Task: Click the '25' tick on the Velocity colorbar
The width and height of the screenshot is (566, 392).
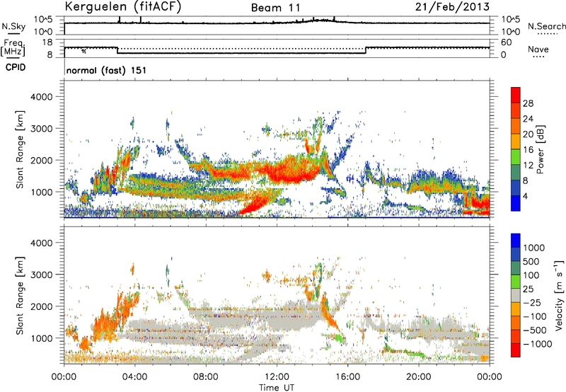Action: click(528, 289)
